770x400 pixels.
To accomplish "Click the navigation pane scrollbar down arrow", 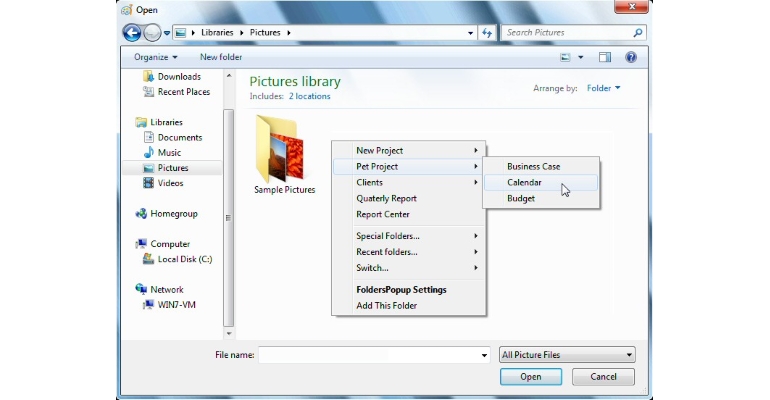I will coord(228,333).
